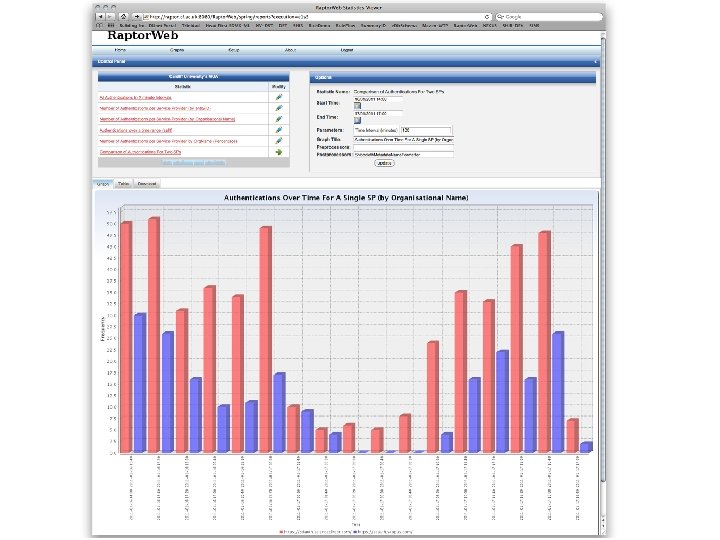The width and height of the screenshot is (720, 540).
Task: Open the End Time calendar picker icon
Action: 357,120
